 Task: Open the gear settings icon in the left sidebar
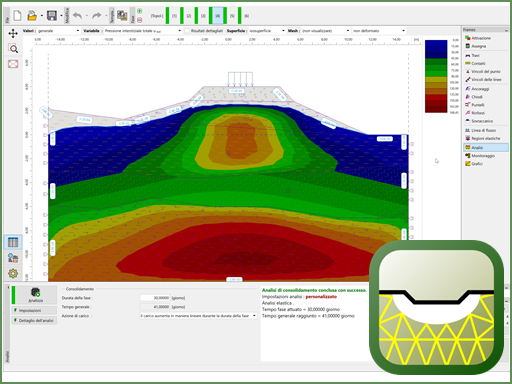[x=13, y=274]
